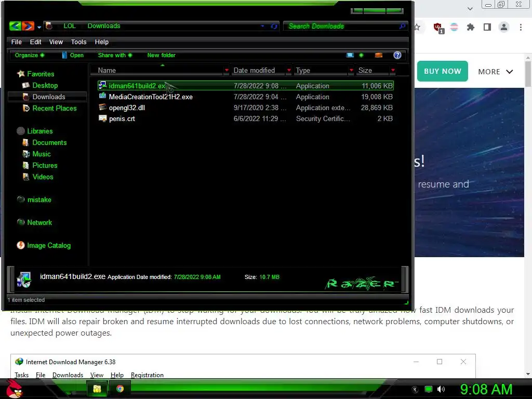The height and width of the screenshot is (399, 532).
Task: Open the Size column filter dropdown
Action: tap(393, 70)
